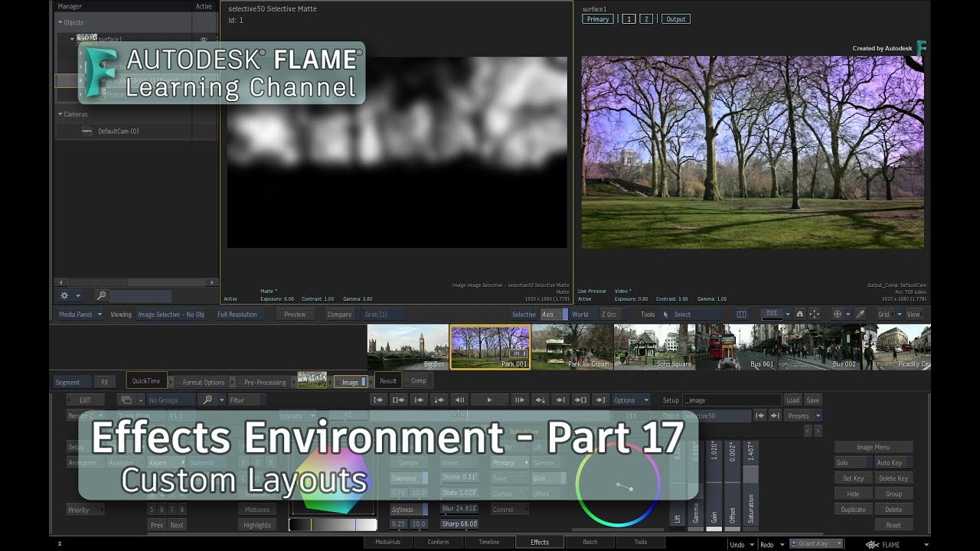Click the Set Key button
Image resolution: width=980 pixels, height=551 pixels.
coord(853,478)
